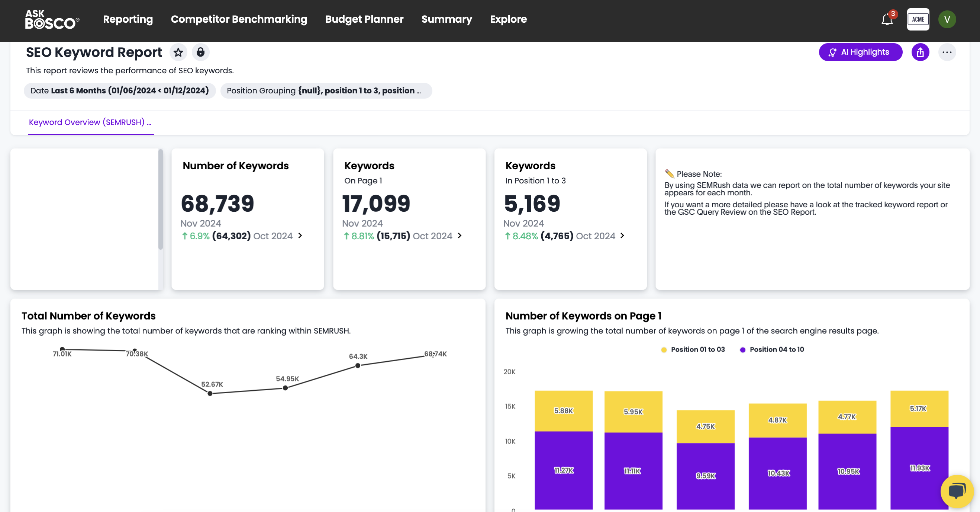Open the user avatar menu
Screen dimensions: 980x512
point(947,19)
